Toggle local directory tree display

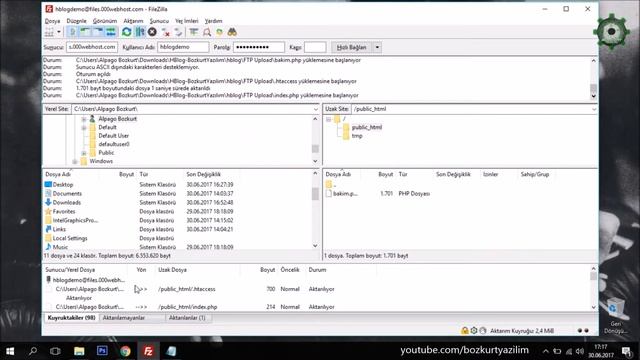[85, 32]
